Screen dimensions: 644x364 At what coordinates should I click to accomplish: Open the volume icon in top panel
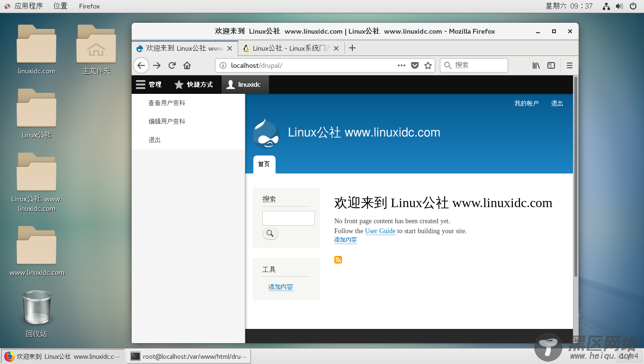619,6
